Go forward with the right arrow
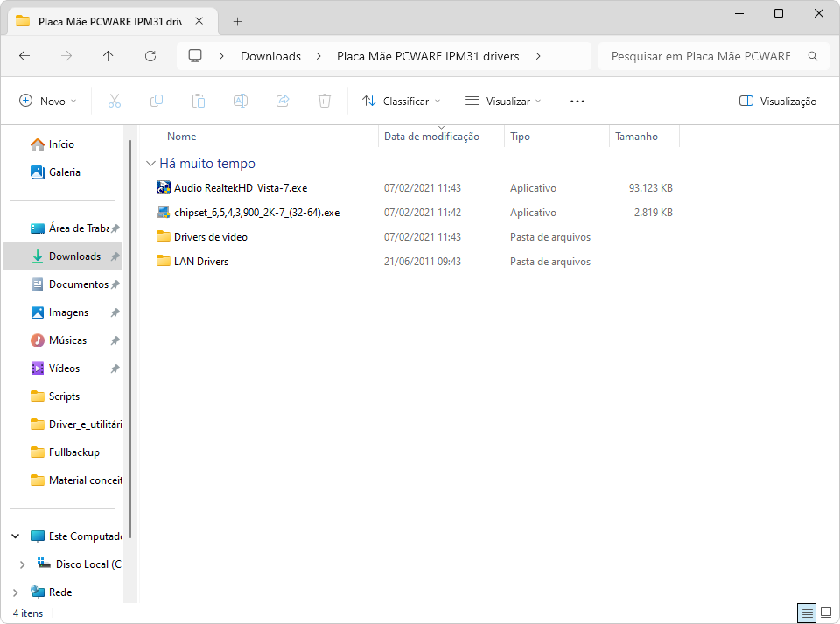 tap(66, 56)
